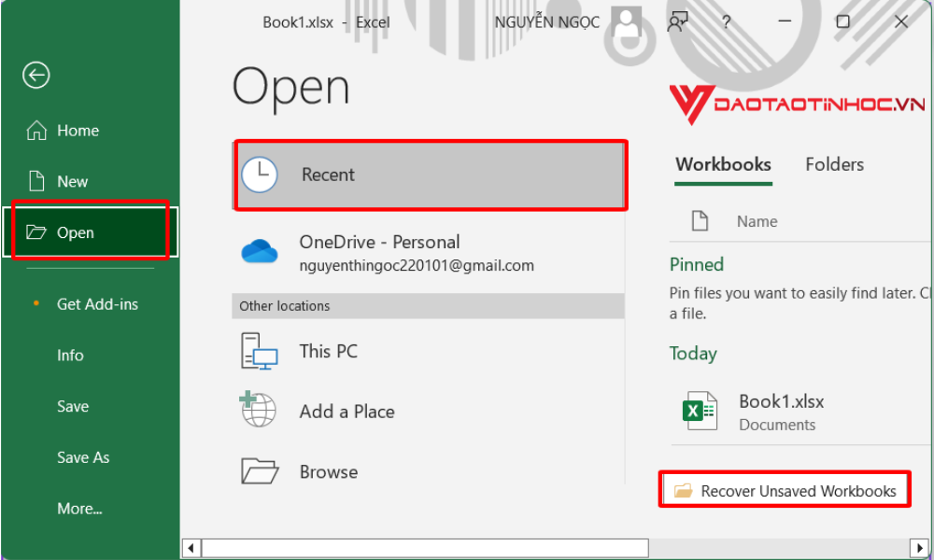Click the horizontal scrollbar thumb
The image size is (934, 560).
pos(425,548)
